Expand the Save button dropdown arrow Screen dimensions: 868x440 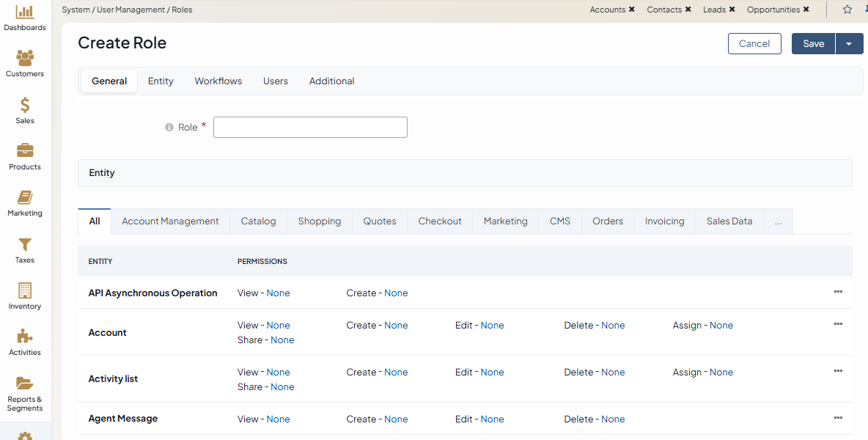pos(849,44)
